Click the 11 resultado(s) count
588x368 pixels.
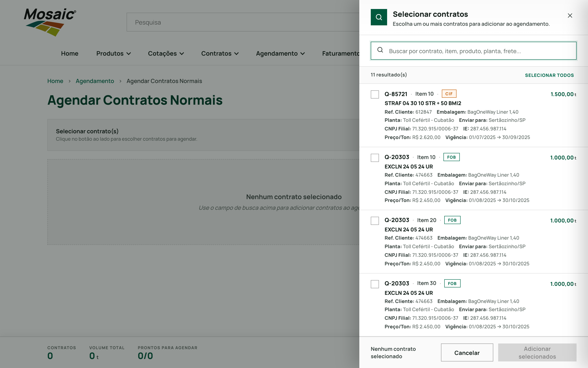coord(389,75)
